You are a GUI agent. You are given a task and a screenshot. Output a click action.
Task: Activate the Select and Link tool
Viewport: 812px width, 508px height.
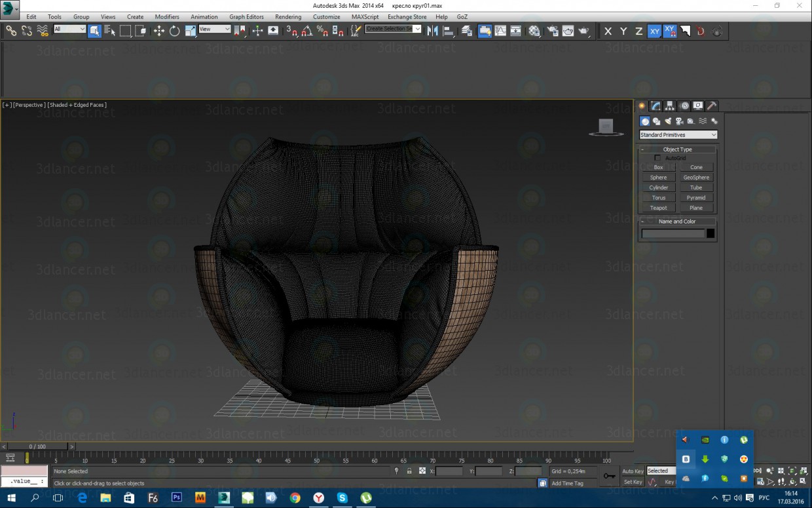click(11, 30)
